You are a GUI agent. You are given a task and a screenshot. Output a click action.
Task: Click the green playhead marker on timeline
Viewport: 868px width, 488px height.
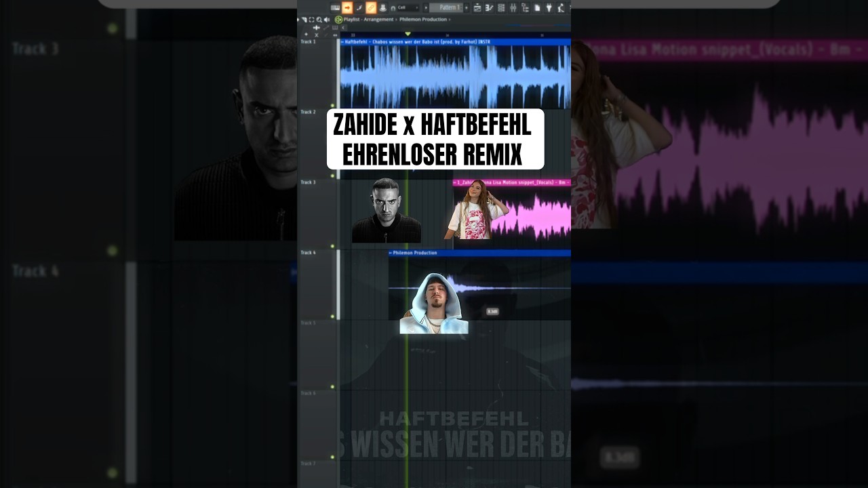408,33
